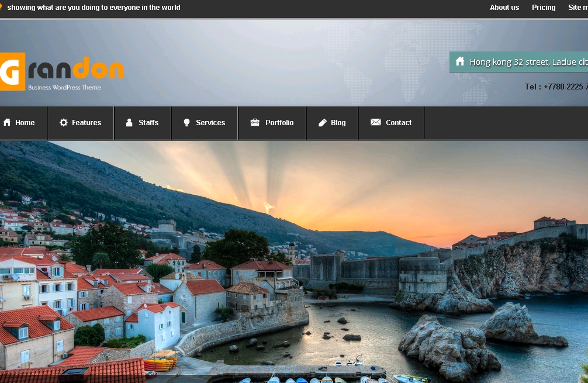The image size is (588, 383).
Task: Click the Business WordPress Theme tagline
Action: point(64,88)
